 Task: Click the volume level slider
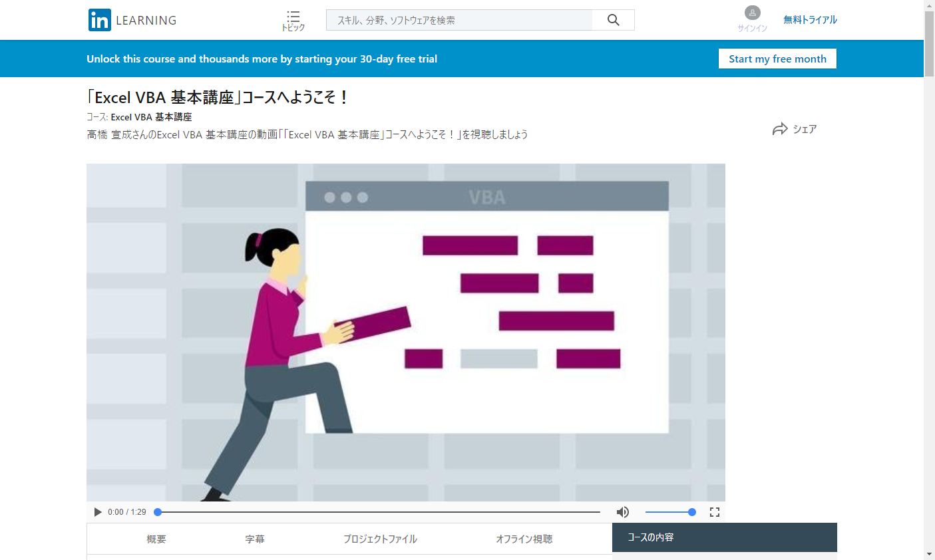[671, 512]
